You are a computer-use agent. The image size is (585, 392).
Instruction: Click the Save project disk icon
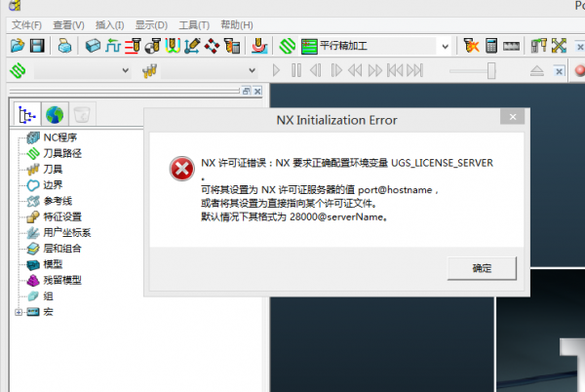(37, 46)
